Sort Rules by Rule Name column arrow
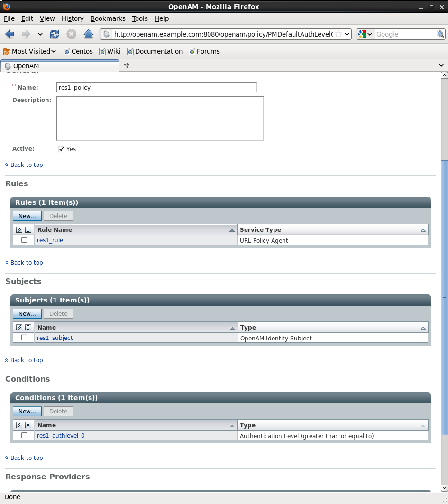Viewport: 448px width, 504px height. tap(232, 230)
